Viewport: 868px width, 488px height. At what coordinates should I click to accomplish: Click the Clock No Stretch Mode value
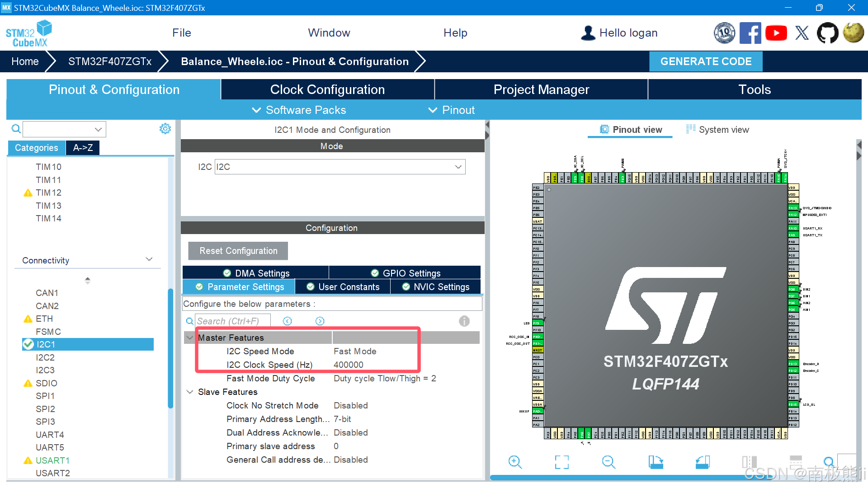point(351,405)
